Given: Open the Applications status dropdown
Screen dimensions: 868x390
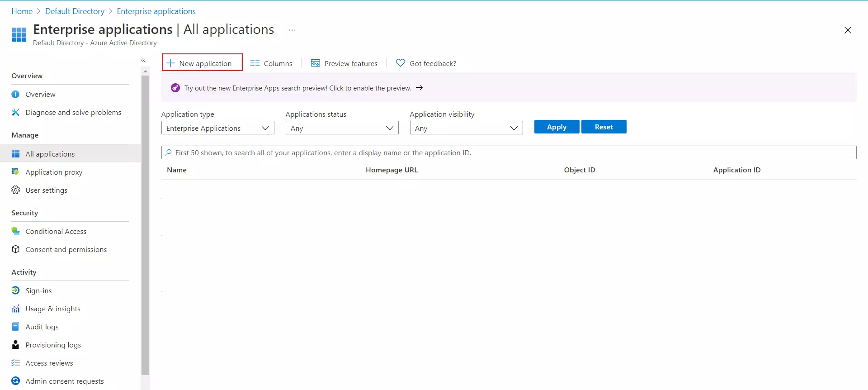Looking at the screenshot, I should coord(342,128).
